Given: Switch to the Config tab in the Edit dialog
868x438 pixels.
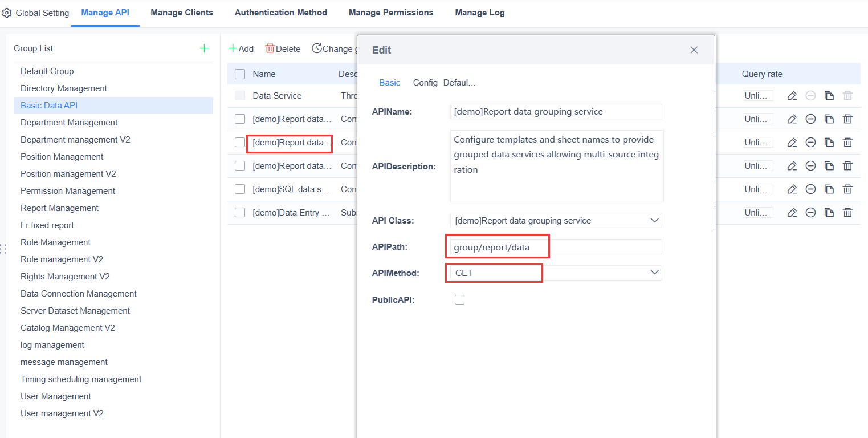Looking at the screenshot, I should (x=425, y=82).
